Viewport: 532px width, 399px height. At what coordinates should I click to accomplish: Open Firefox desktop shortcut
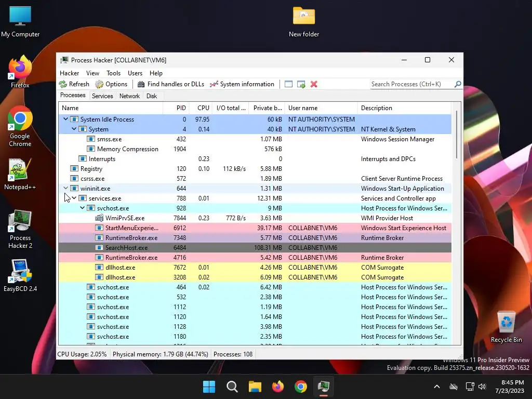(x=20, y=72)
